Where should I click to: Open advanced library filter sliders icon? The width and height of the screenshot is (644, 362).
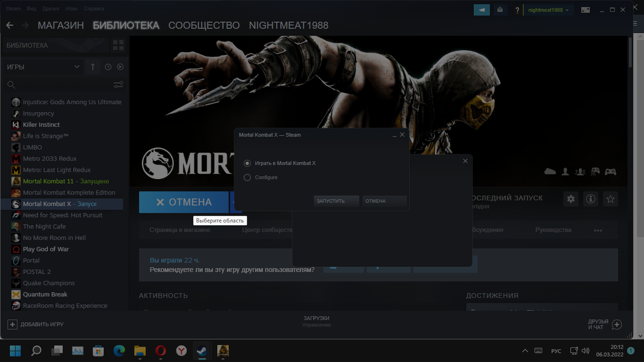[119, 85]
